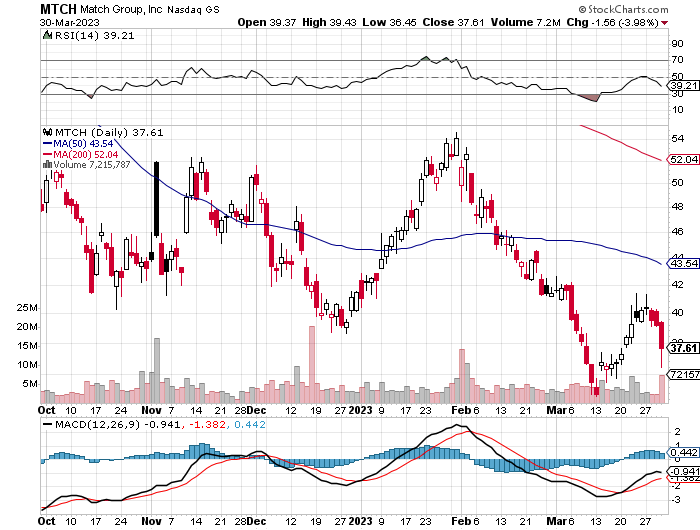Click 'Dec' on the price panel date axis
The image size is (700, 530).
tap(257, 410)
